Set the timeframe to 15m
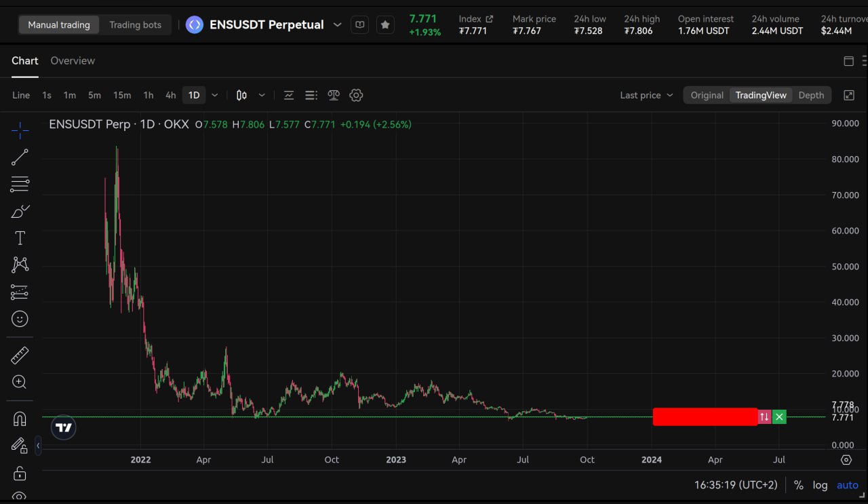Image resolution: width=868 pixels, height=504 pixels. (x=122, y=95)
